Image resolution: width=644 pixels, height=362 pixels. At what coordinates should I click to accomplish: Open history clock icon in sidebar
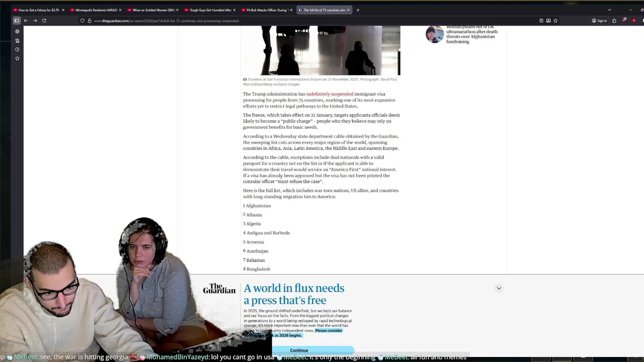pyautogui.click(x=17, y=49)
